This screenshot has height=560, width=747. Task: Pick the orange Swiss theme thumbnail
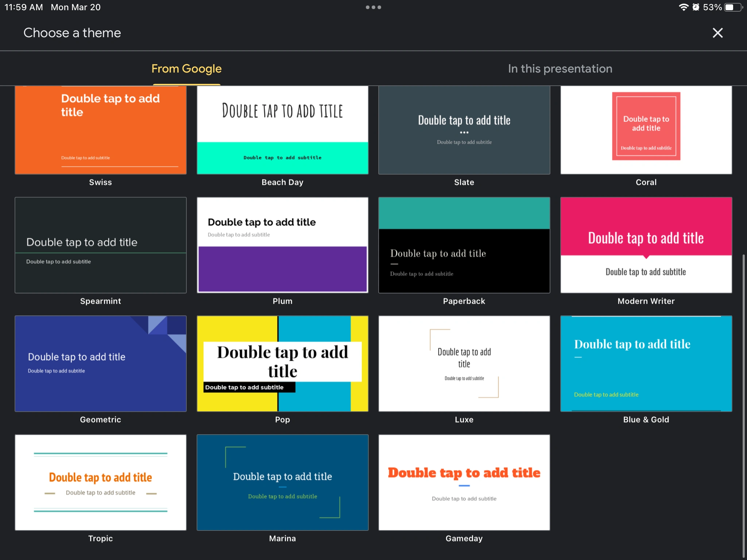(x=101, y=130)
